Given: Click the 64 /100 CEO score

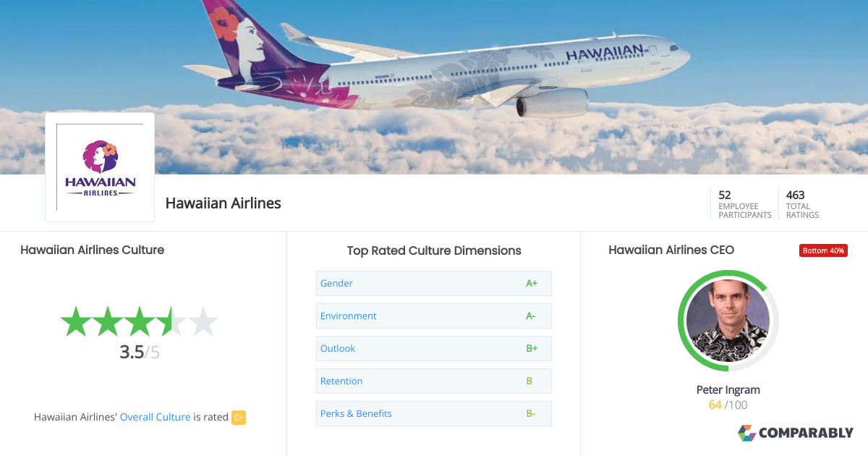Looking at the screenshot, I should coord(728,405).
